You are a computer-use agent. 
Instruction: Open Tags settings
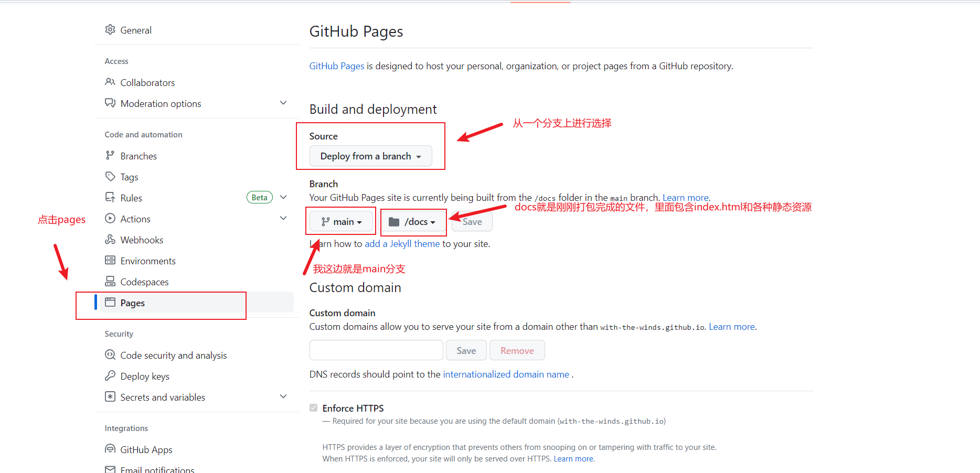(129, 177)
